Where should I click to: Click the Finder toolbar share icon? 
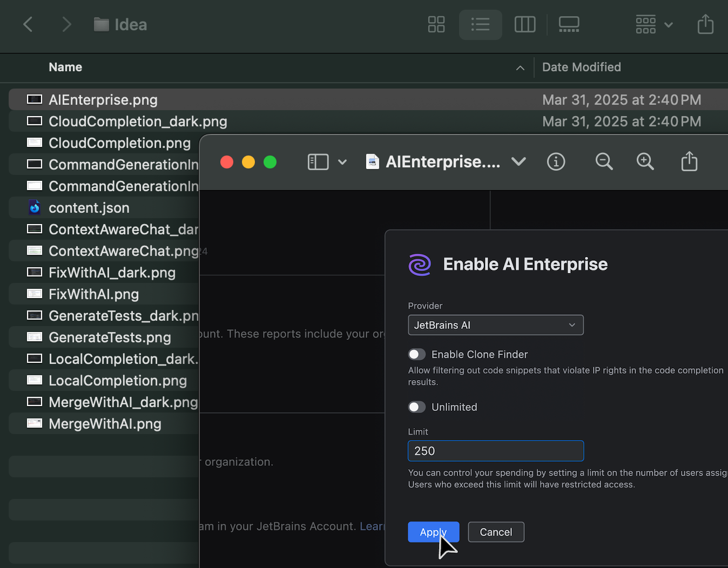705,24
